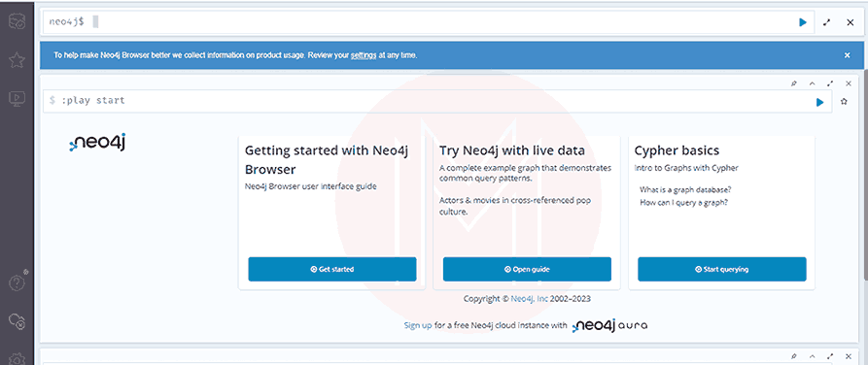Click the neo4j logo in guide
868x365 pixels.
click(x=97, y=143)
